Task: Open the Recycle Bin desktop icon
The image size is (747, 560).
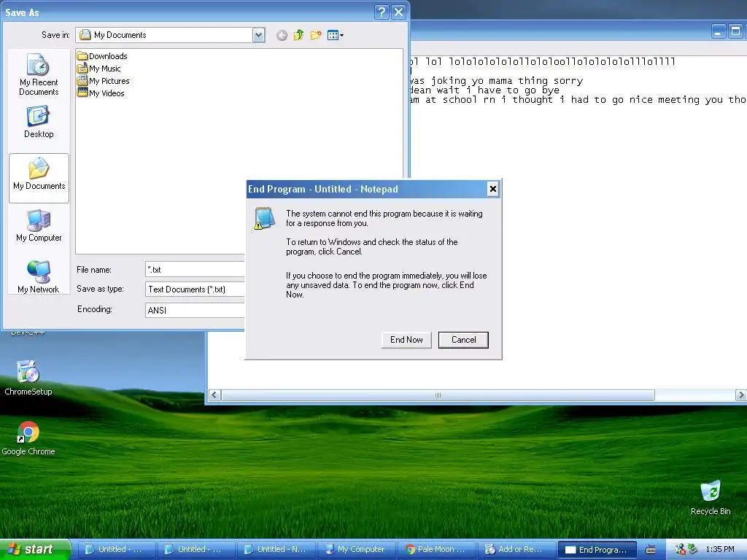Action: (x=711, y=497)
